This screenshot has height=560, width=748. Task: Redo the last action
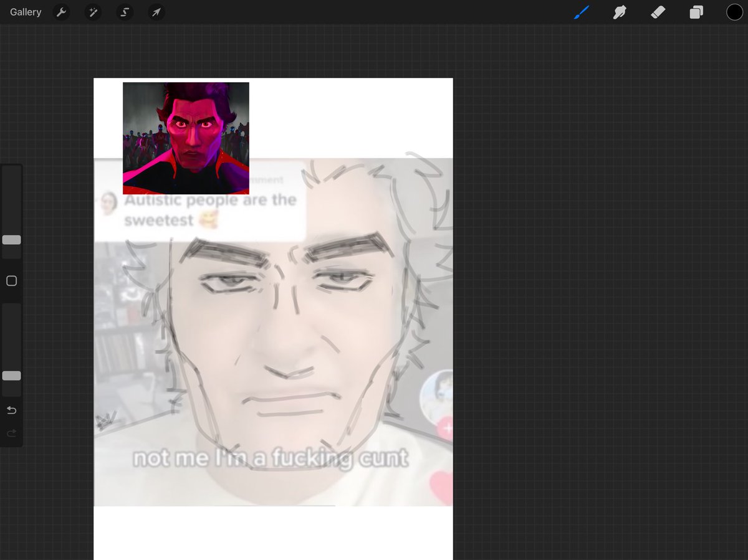tap(11, 433)
